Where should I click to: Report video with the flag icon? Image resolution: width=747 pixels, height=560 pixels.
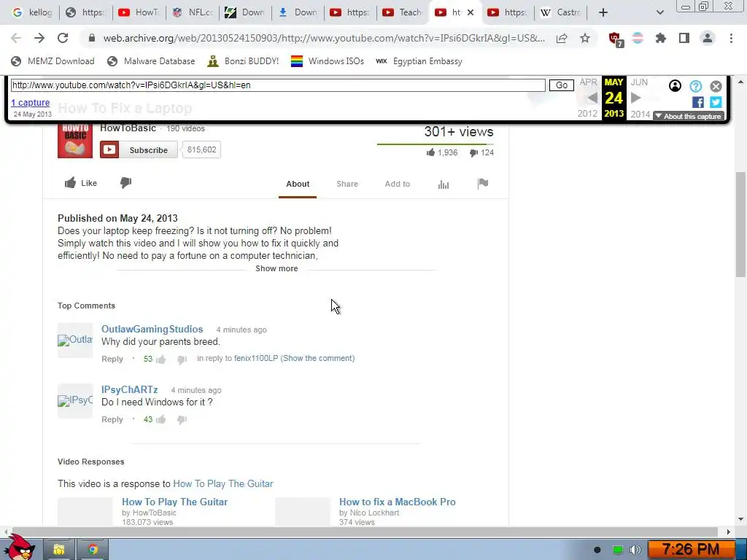(x=483, y=183)
